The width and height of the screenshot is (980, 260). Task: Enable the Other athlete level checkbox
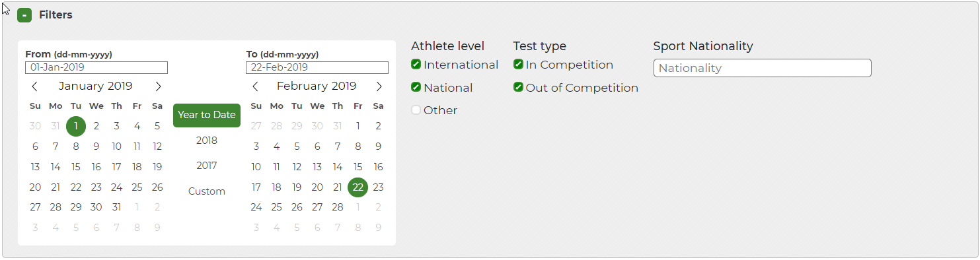coord(416,110)
